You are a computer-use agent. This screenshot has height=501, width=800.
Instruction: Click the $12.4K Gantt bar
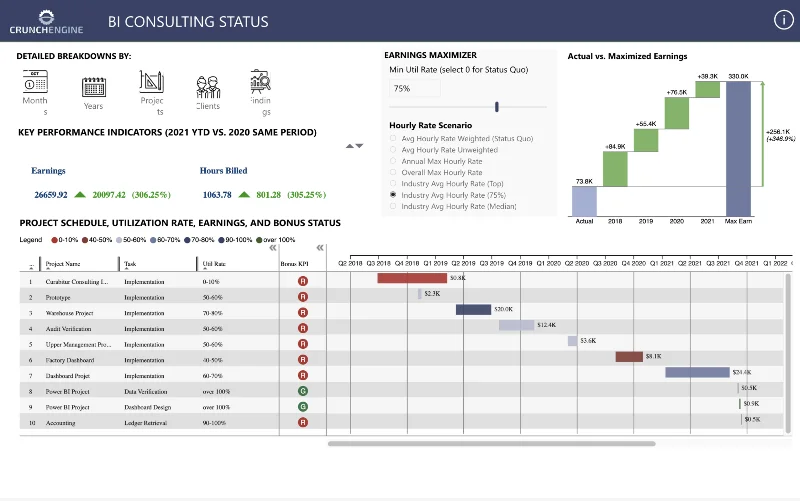[x=516, y=325]
